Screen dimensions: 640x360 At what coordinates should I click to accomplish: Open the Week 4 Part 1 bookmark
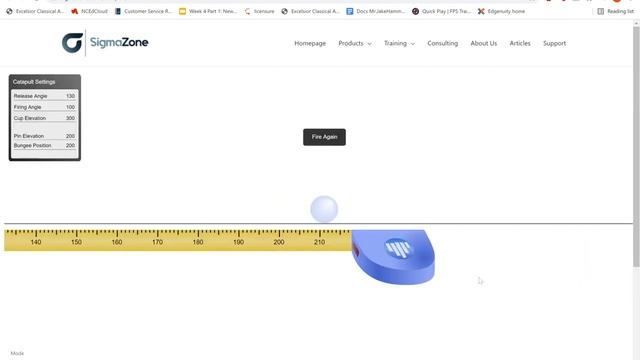(x=208, y=11)
